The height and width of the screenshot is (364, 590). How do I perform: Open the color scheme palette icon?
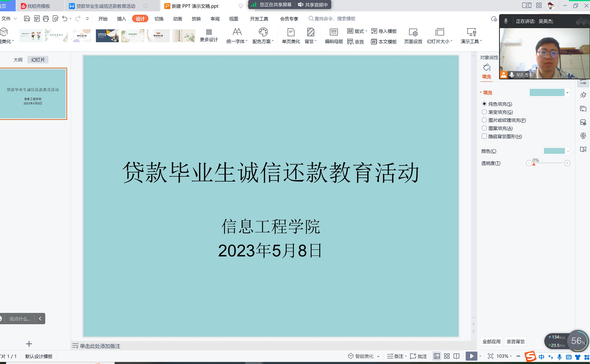click(x=263, y=32)
